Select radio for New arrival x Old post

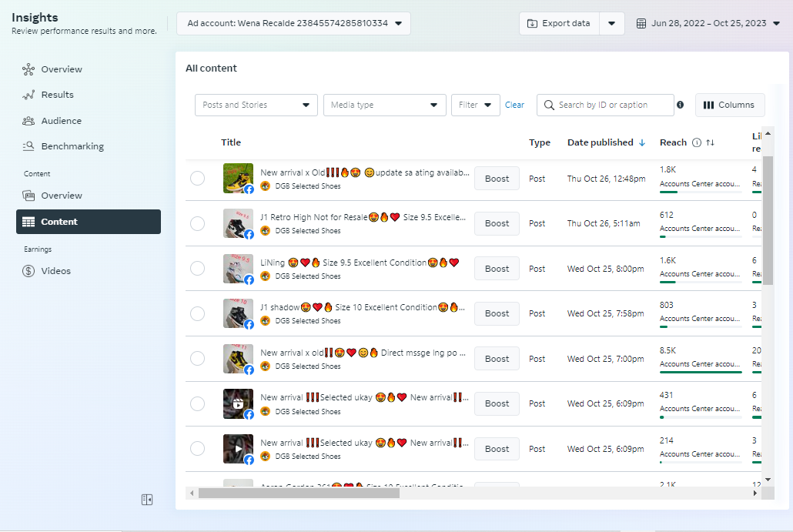[197, 179]
